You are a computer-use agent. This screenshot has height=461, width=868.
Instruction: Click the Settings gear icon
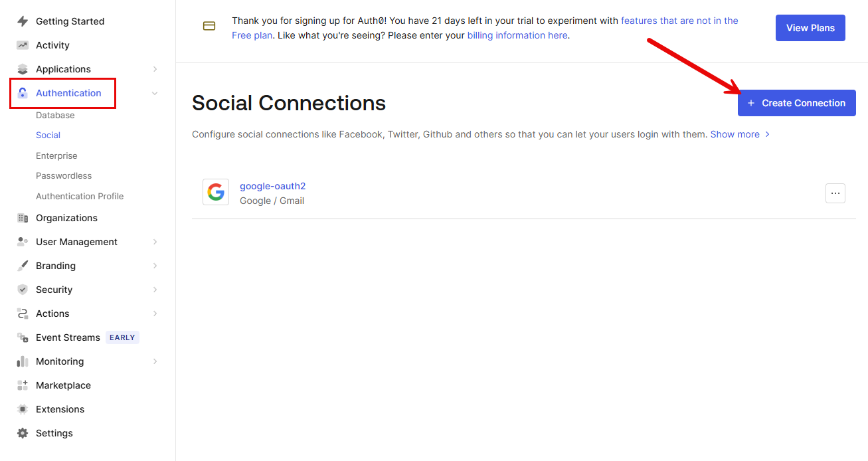[23, 433]
